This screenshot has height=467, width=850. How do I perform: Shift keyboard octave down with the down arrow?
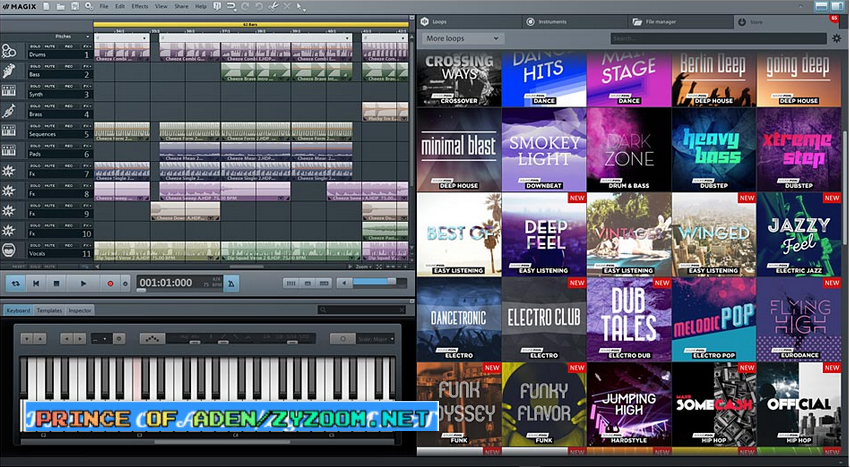[x=27, y=338]
